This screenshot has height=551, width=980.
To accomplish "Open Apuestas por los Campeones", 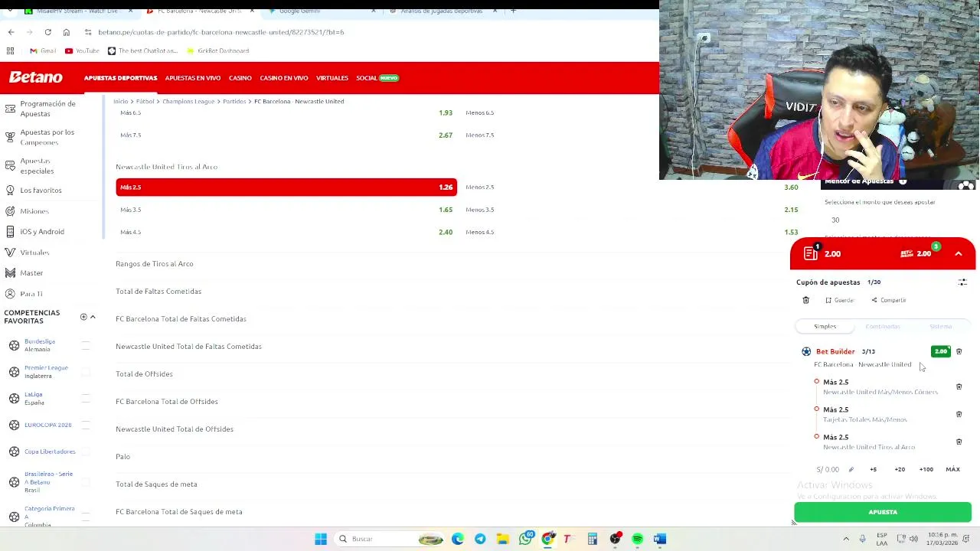I will (x=47, y=137).
